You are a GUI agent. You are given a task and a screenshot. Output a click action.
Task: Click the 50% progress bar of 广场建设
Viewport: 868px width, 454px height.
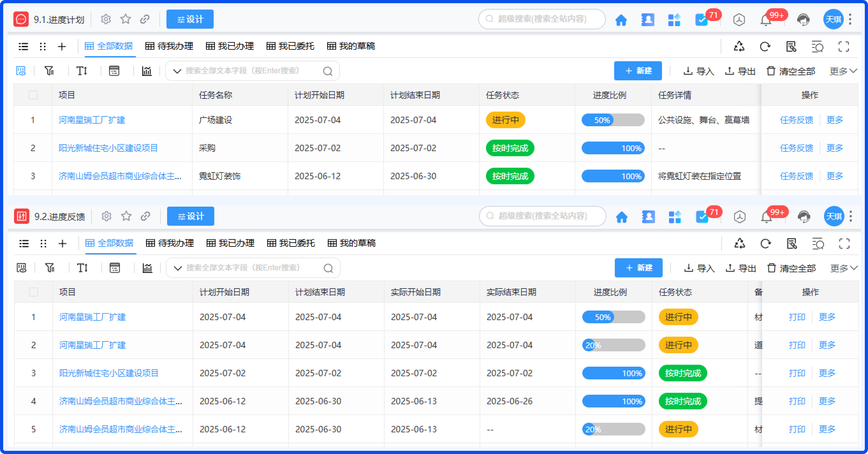coord(613,120)
